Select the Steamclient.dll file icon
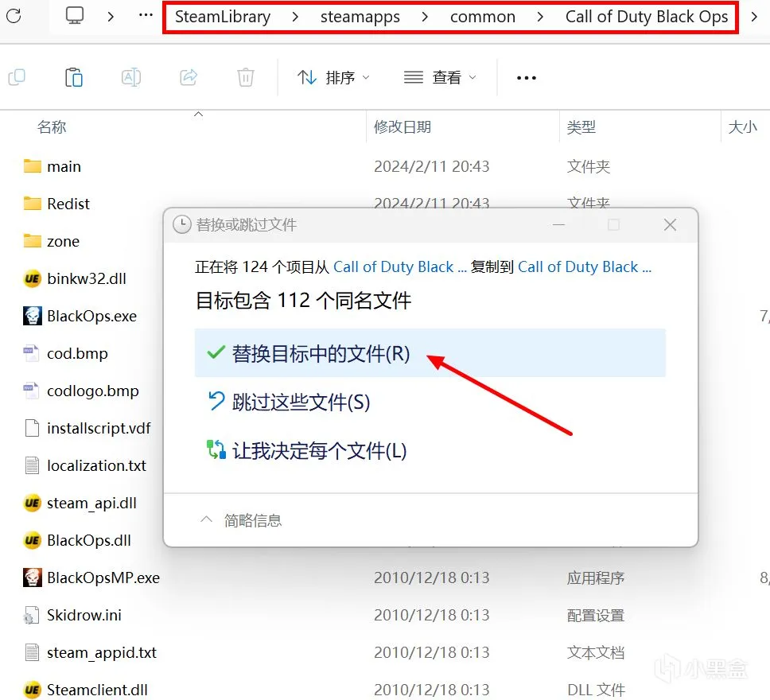Image resolution: width=770 pixels, height=700 pixels. (33, 690)
